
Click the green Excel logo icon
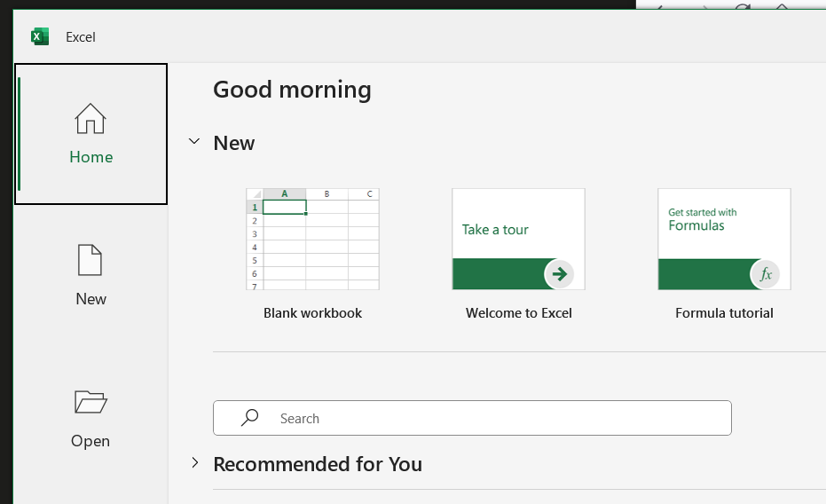(40, 36)
